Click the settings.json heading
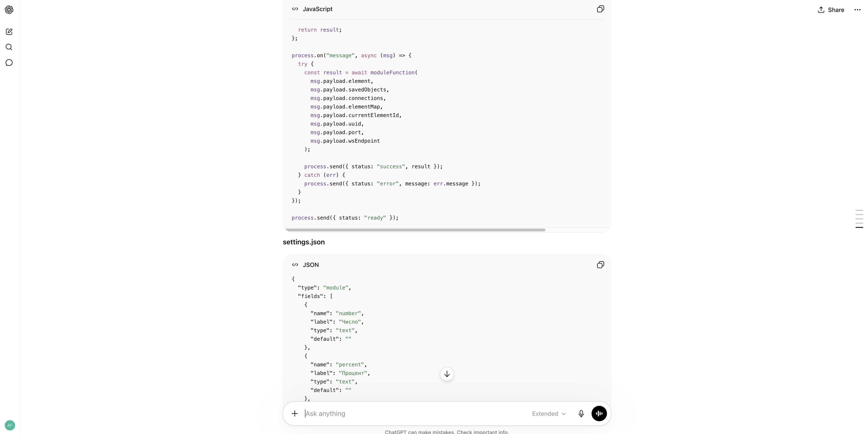 (x=304, y=242)
